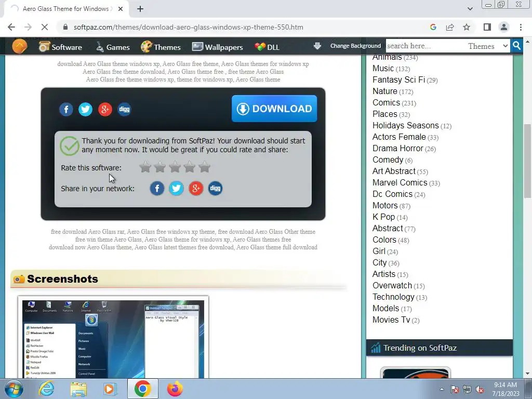Click the SoftPaz home logo icon
Viewport: 532px width, 399px height.
coord(19,46)
